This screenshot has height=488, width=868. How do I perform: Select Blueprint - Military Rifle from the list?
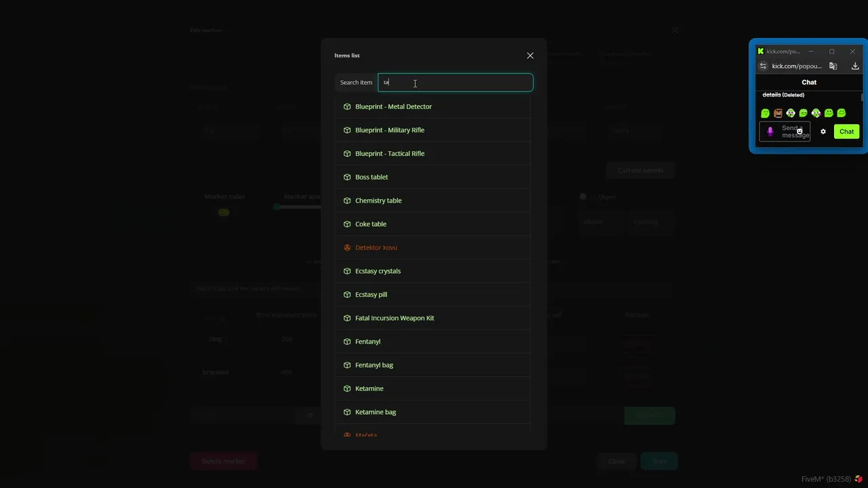point(433,130)
